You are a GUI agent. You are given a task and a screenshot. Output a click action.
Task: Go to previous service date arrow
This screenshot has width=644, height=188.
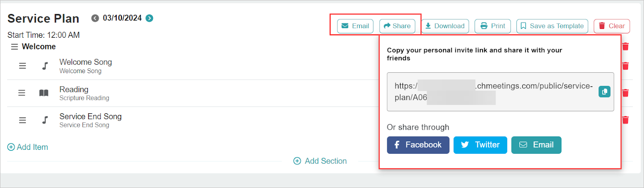(x=95, y=18)
